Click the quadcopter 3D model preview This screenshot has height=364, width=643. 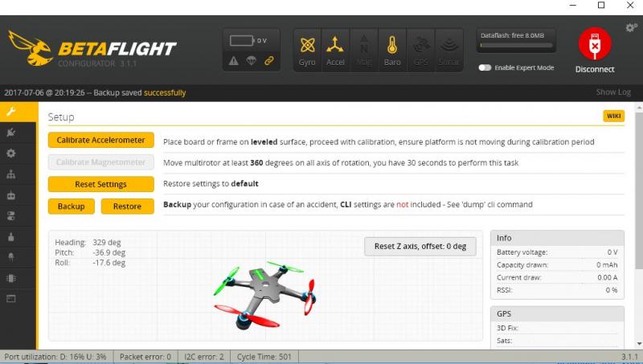click(x=264, y=294)
